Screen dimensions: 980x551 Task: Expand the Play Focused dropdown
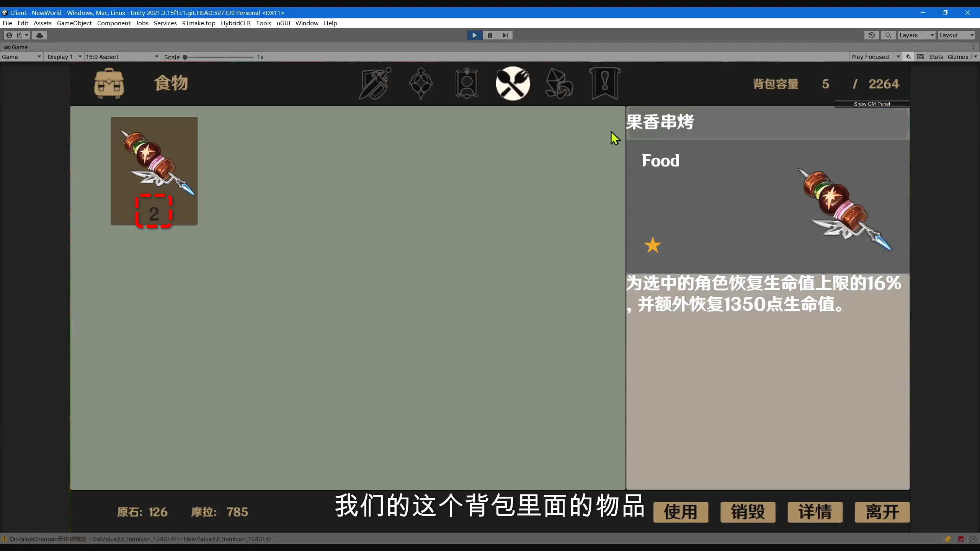point(875,57)
